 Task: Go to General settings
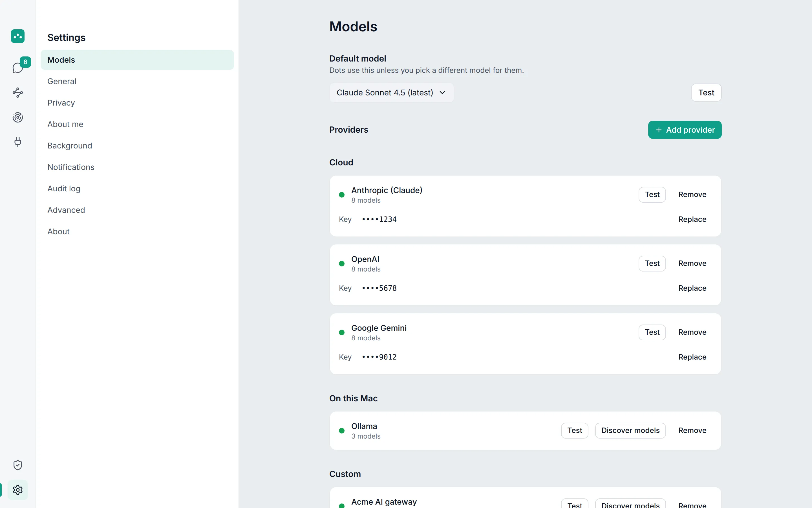point(137,81)
